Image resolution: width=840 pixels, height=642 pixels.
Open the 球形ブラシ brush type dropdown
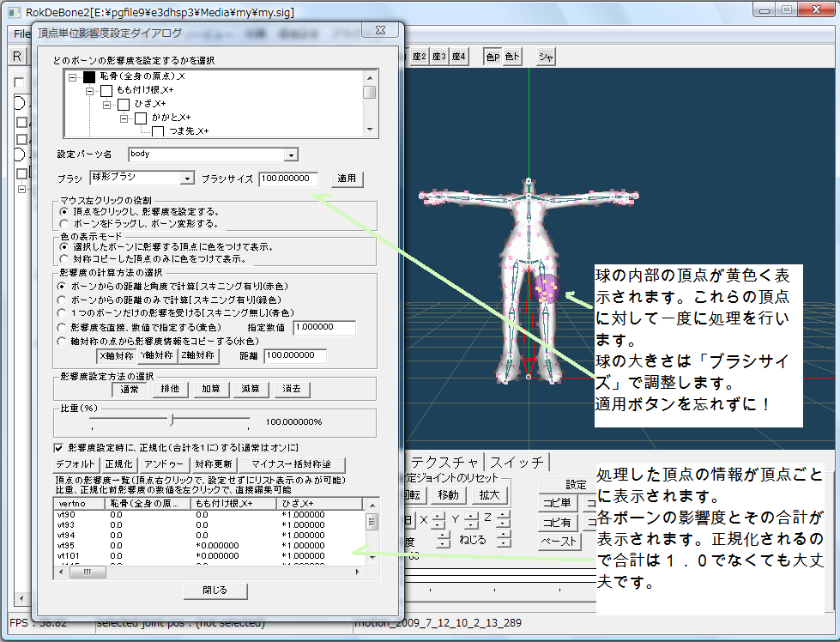(x=188, y=179)
